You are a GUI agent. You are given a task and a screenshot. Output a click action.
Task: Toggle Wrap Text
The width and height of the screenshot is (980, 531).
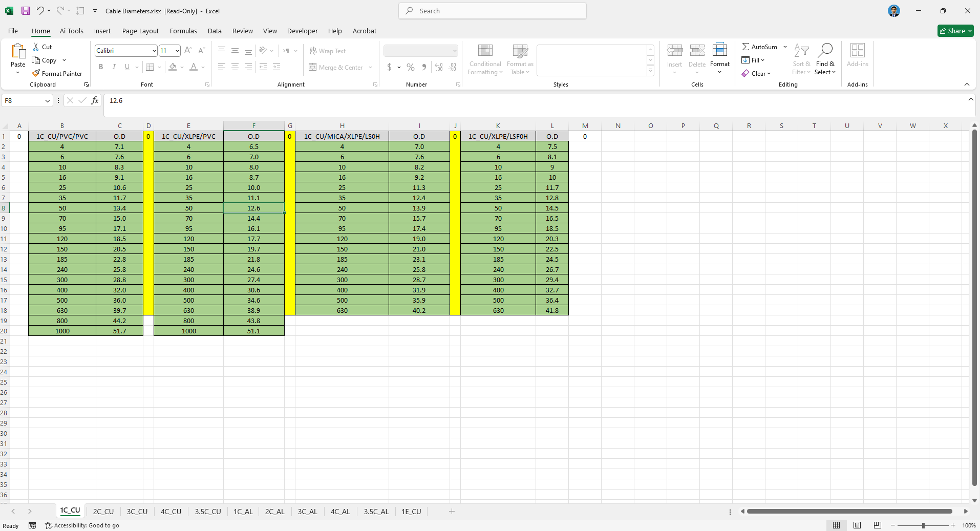tap(328, 51)
